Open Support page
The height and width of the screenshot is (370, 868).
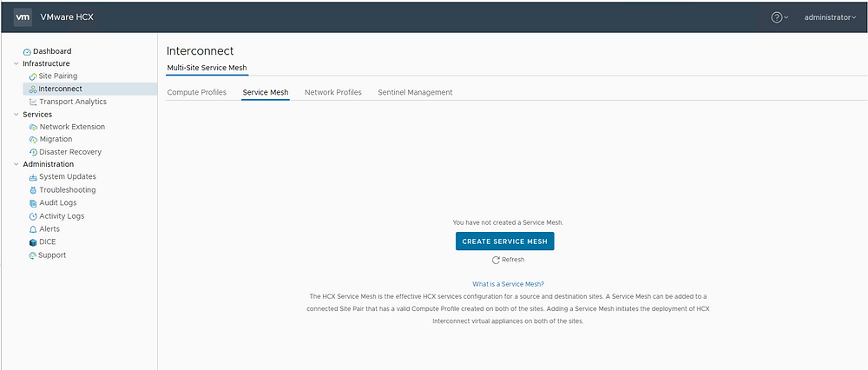click(x=52, y=254)
